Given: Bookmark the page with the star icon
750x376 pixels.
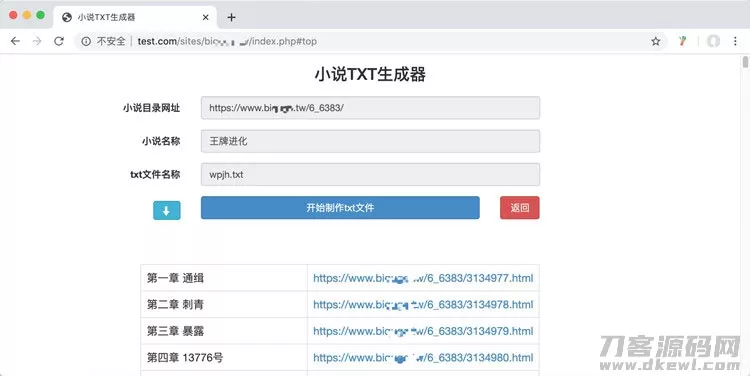Looking at the screenshot, I should pyautogui.click(x=656, y=42).
